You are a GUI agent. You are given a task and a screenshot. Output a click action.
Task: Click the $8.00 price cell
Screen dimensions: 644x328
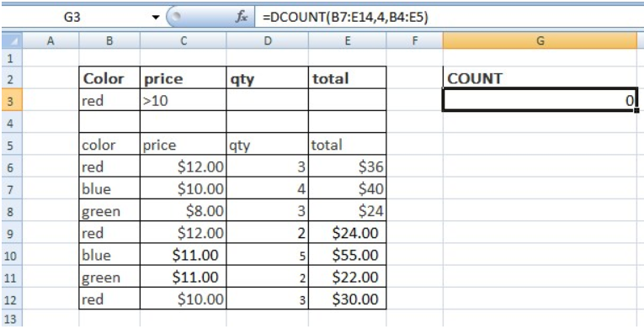(x=183, y=211)
